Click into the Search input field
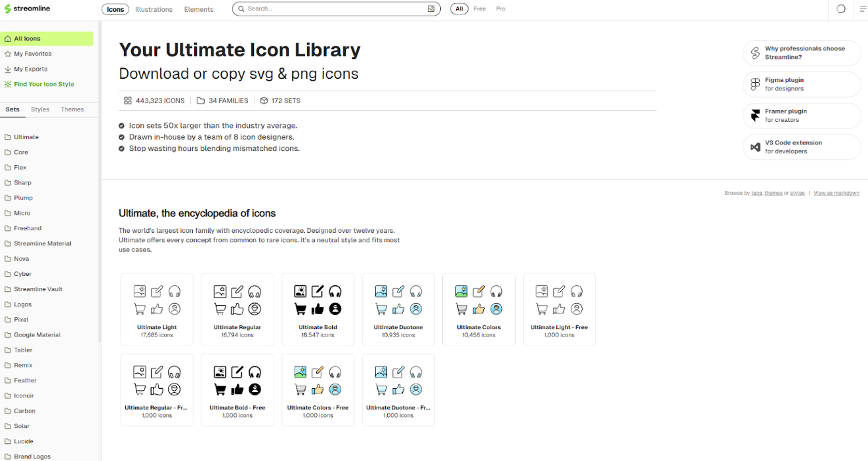Viewport: 868px width, 461px height. [x=336, y=9]
